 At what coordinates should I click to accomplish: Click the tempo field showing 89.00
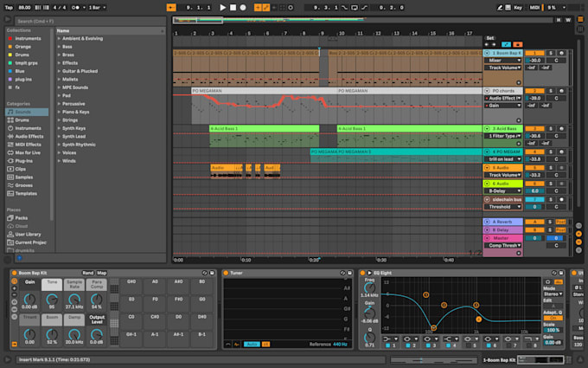click(x=24, y=8)
